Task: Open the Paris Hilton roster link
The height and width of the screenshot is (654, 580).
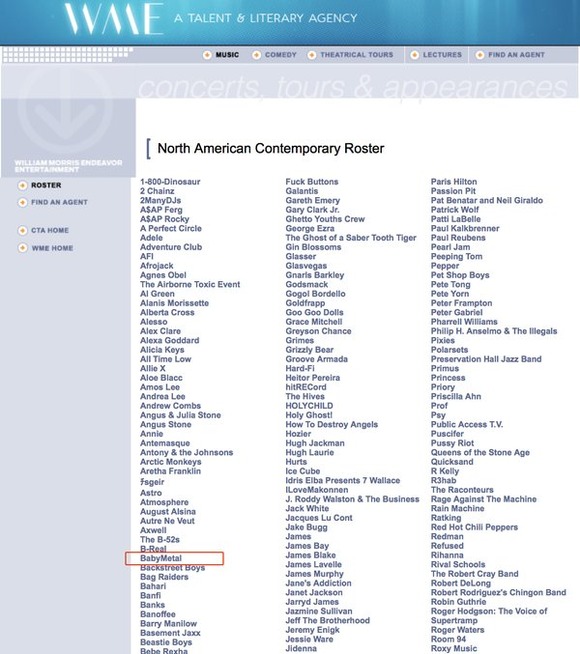Action: [x=454, y=182]
